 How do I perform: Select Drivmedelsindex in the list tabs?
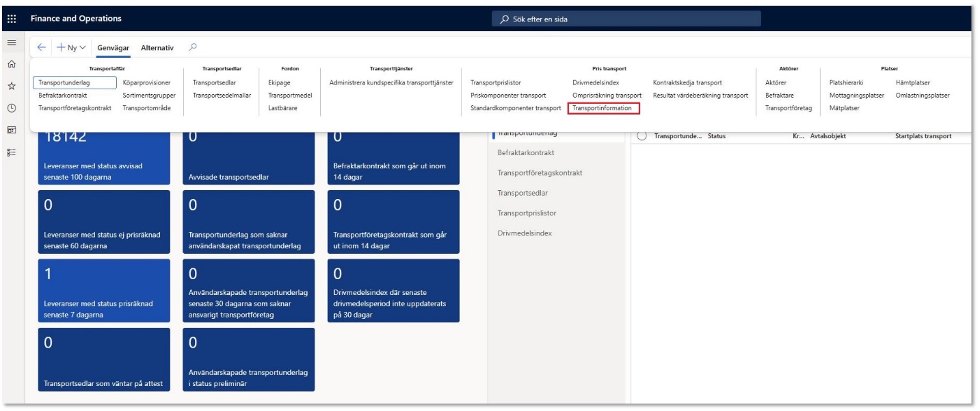[x=524, y=233]
